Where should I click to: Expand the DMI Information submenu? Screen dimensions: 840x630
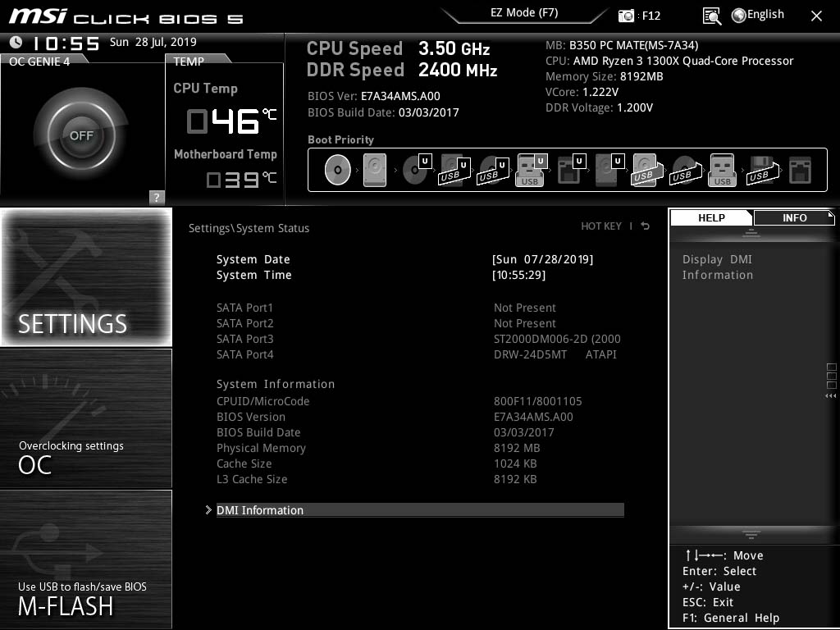[420, 510]
